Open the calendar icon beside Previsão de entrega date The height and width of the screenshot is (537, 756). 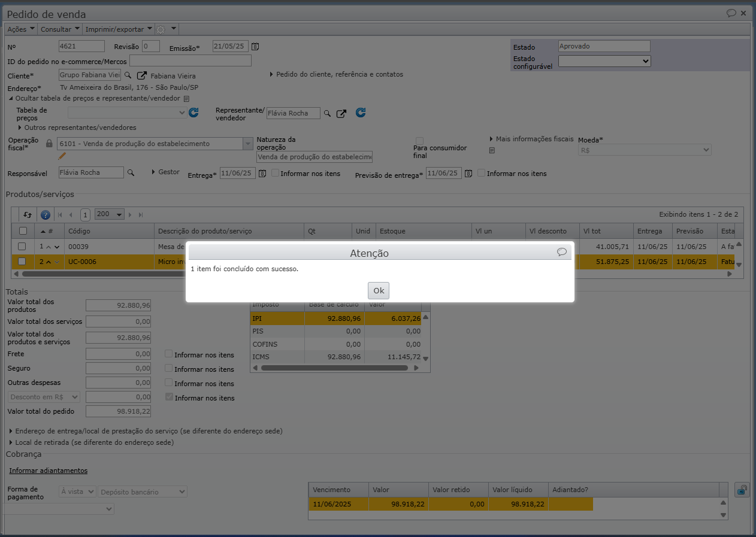(468, 173)
